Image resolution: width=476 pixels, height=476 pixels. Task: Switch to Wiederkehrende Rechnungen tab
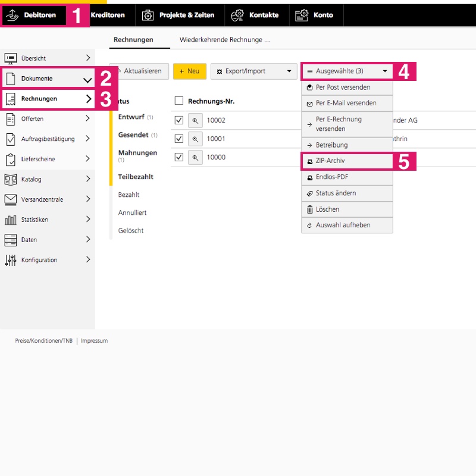(x=224, y=40)
